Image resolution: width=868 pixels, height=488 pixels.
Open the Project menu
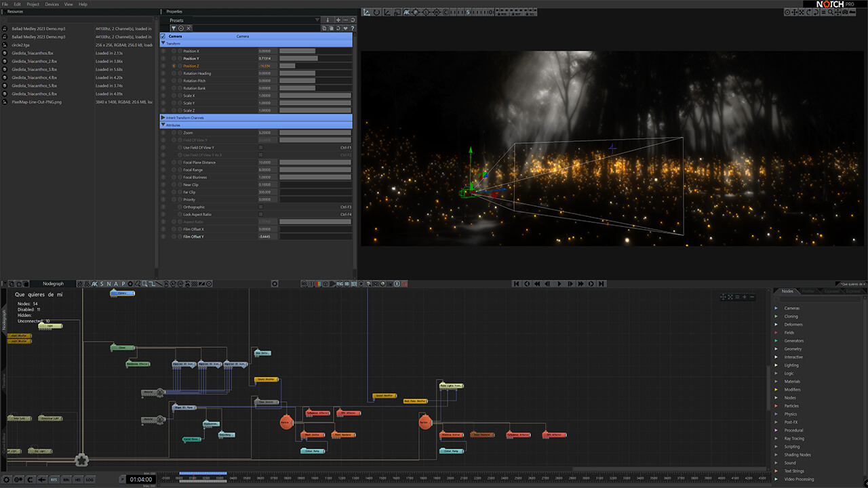(x=33, y=4)
